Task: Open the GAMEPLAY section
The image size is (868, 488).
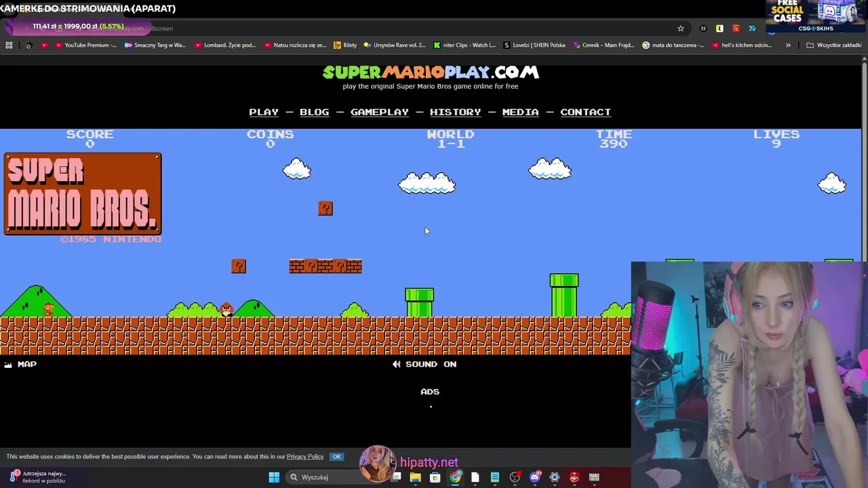Action: point(380,112)
